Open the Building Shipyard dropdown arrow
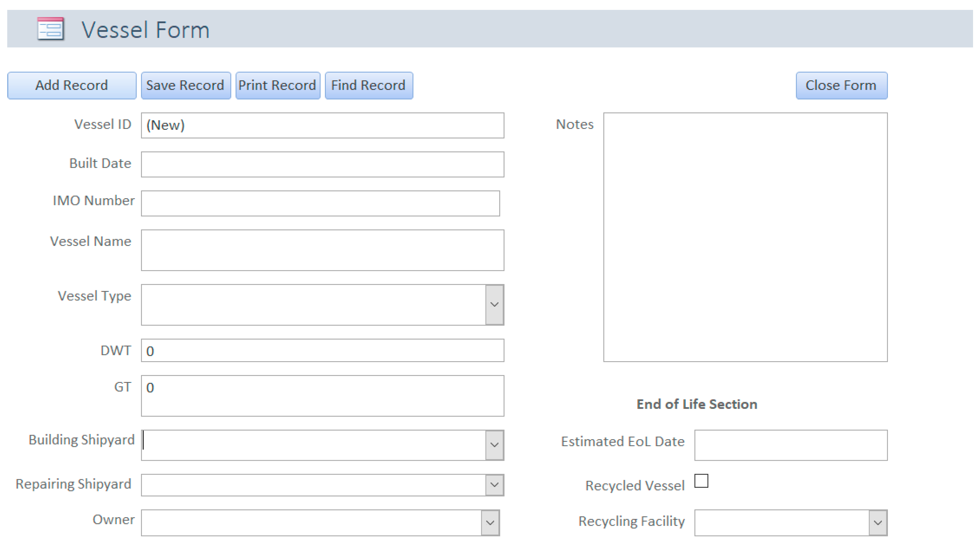The image size is (980, 545). (494, 445)
